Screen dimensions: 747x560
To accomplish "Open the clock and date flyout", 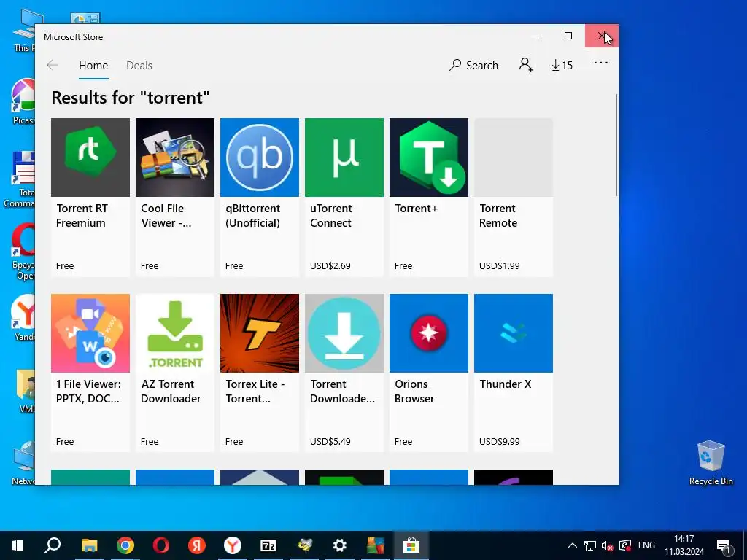I will [684, 545].
